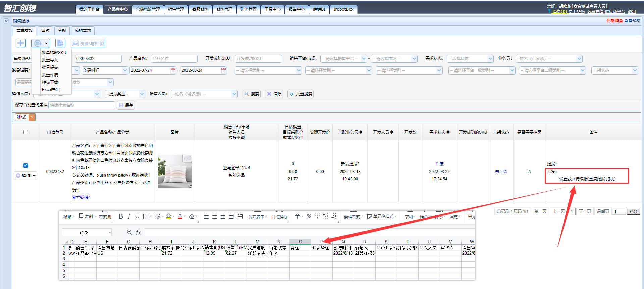Click the currency ¥ format icon
Screen dimensions: 644x289
(297, 216)
